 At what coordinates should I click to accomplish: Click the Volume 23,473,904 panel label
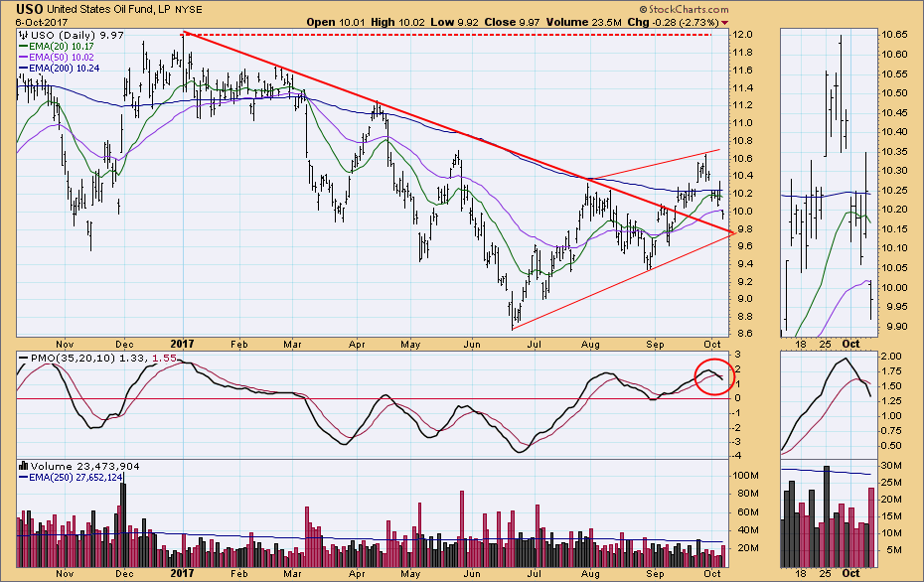point(84,466)
